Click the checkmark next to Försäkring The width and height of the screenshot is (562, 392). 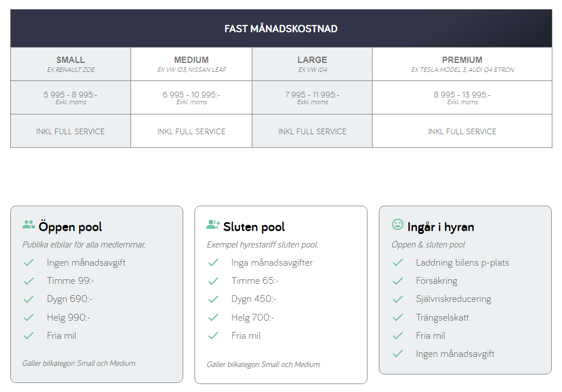(398, 281)
